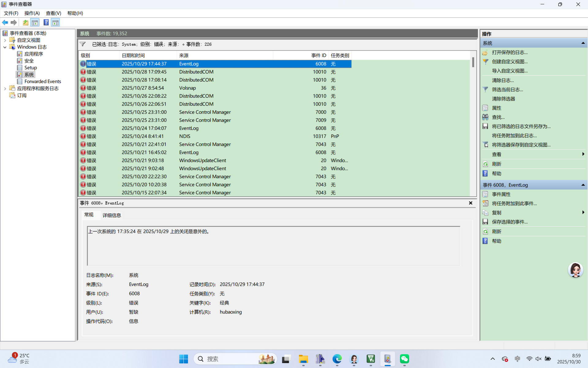
Task: Click 将已筛选的日志文件另存为 save icon
Action: [485, 126]
